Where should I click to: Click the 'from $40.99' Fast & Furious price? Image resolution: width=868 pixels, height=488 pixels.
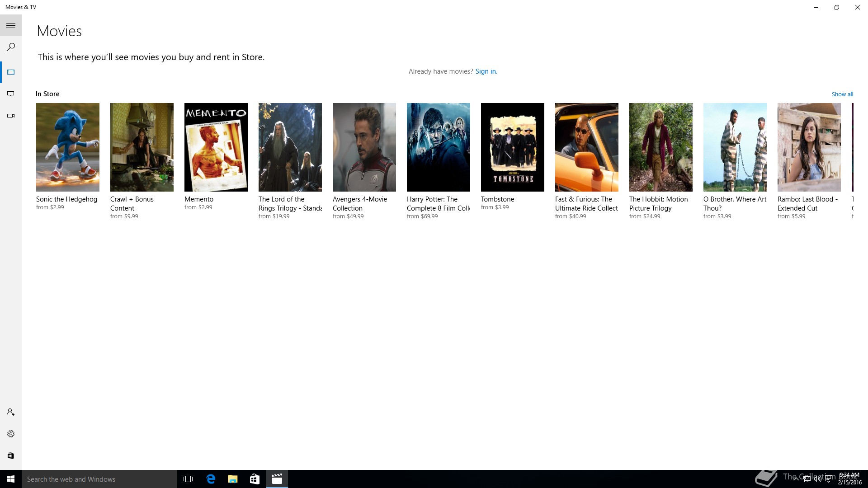click(571, 216)
